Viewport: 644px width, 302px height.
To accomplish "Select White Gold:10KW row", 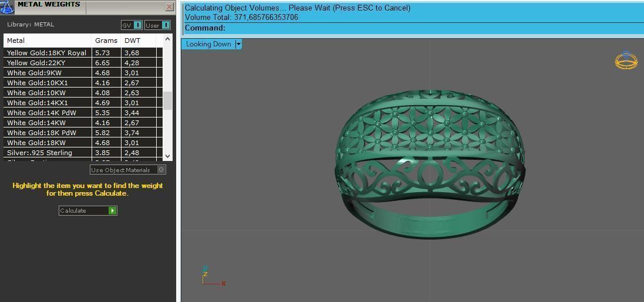I will point(83,93).
